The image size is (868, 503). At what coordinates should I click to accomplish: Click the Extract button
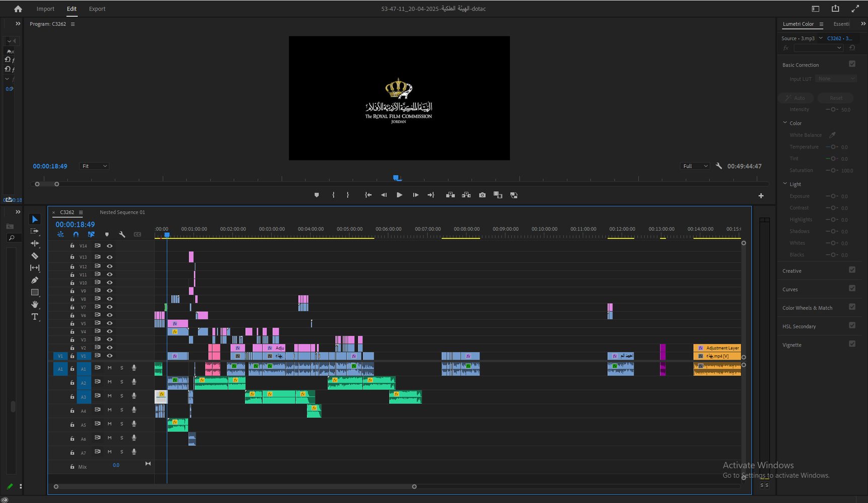point(466,195)
